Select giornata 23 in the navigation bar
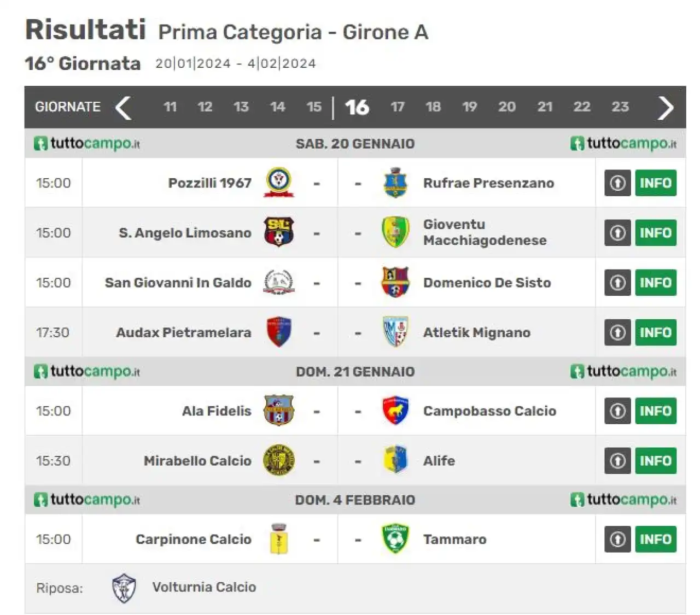The height and width of the screenshot is (615, 700). coord(620,107)
